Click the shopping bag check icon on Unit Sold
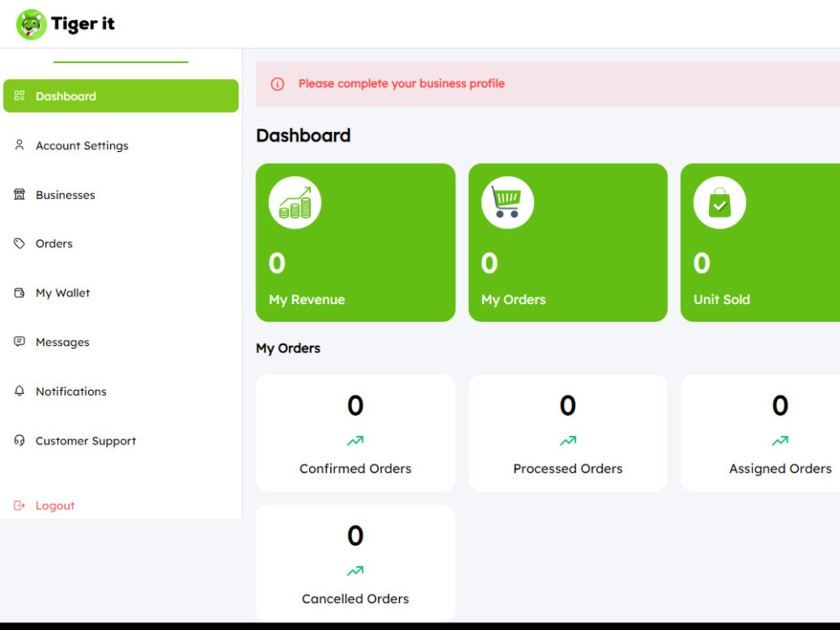Image resolution: width=840 pixels, height=630 pixels. [720, 202]
